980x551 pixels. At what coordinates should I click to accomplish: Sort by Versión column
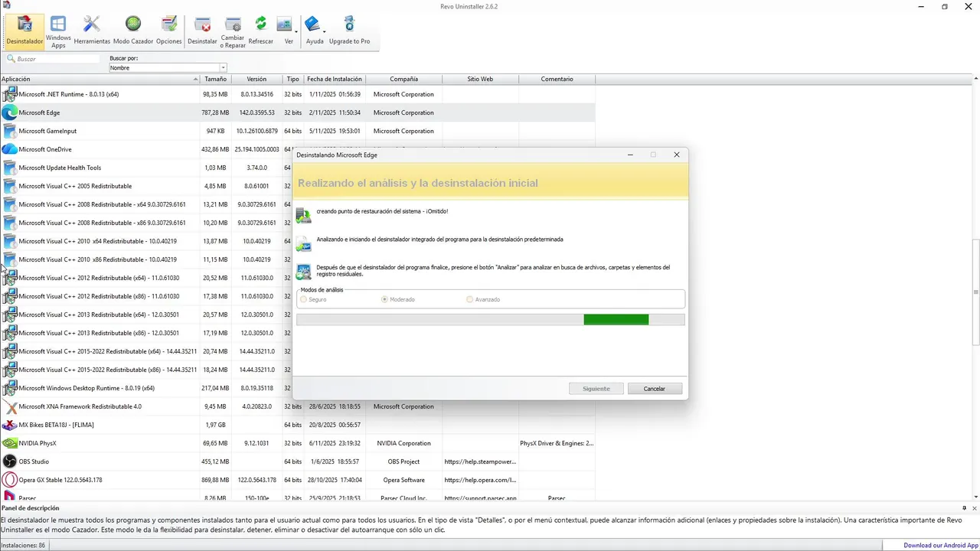click(x=256, y=79)
